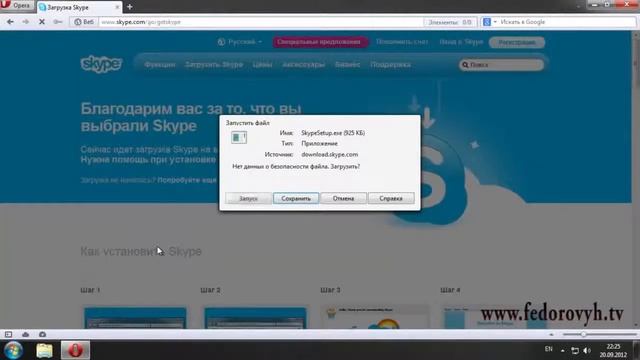
Task: Open Windows Explorer from taskbar
Action: (x=44, y=350)
